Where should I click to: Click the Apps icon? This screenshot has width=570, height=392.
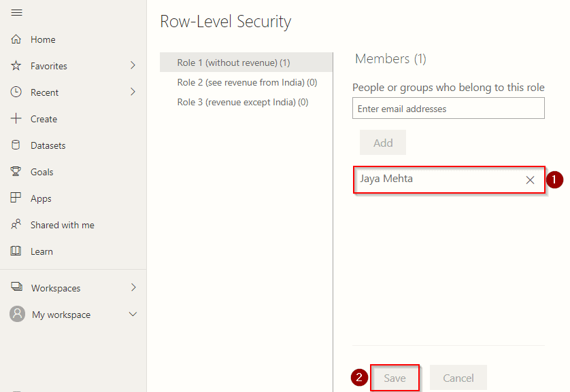point(16,198)
